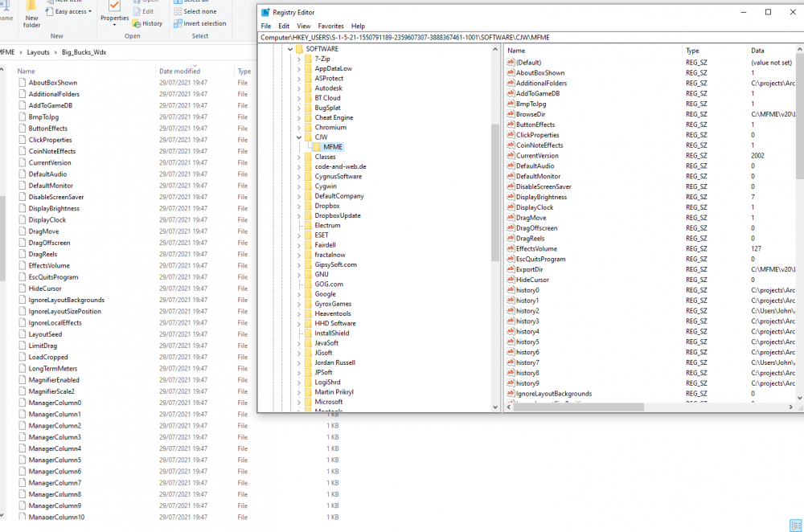Expand the Dropbox registry key
This screenshot has width=804, height=532.
pos(299,206)
